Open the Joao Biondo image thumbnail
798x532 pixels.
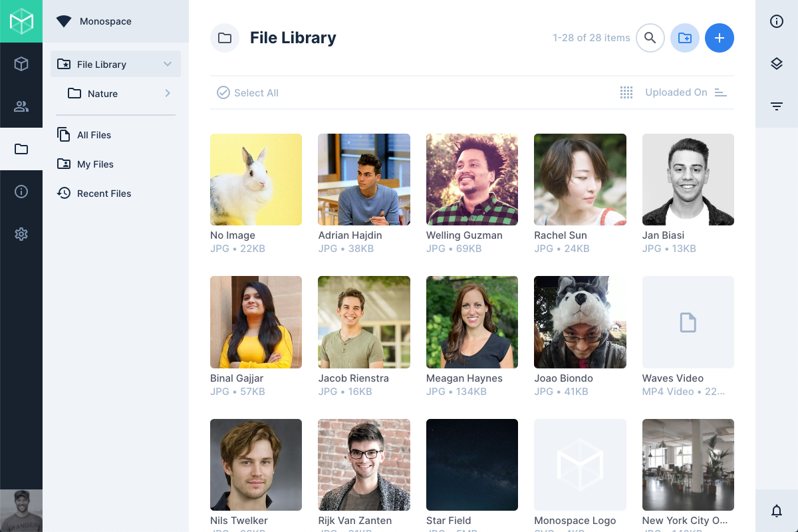(580, 322)
